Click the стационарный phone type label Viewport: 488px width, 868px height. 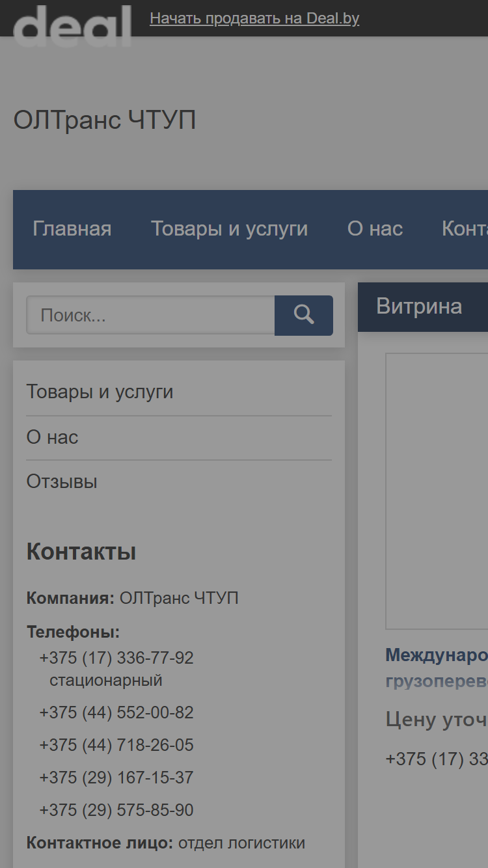click(106, 681)
